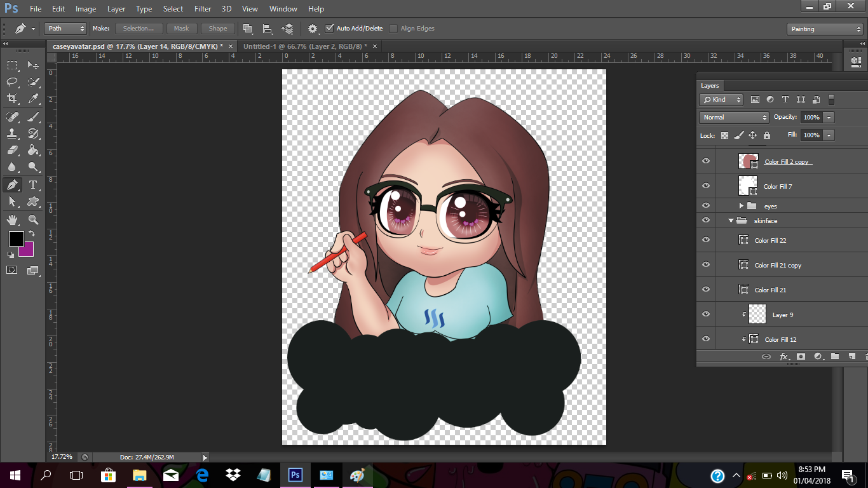Click the path operations icon
Viewport: 868px width, 488px height.
point(248,29)
